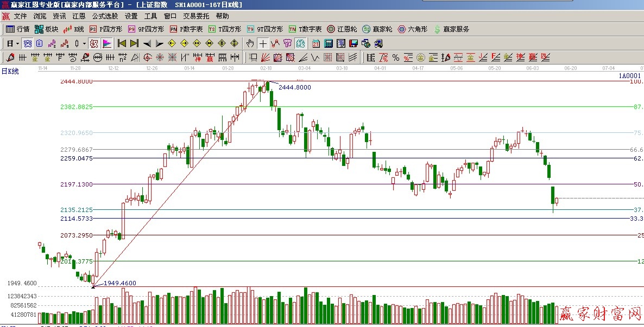Click the 2444.8000 peak price label
Image resolution: width=644 pixels, height=327 pixels.
295,87
